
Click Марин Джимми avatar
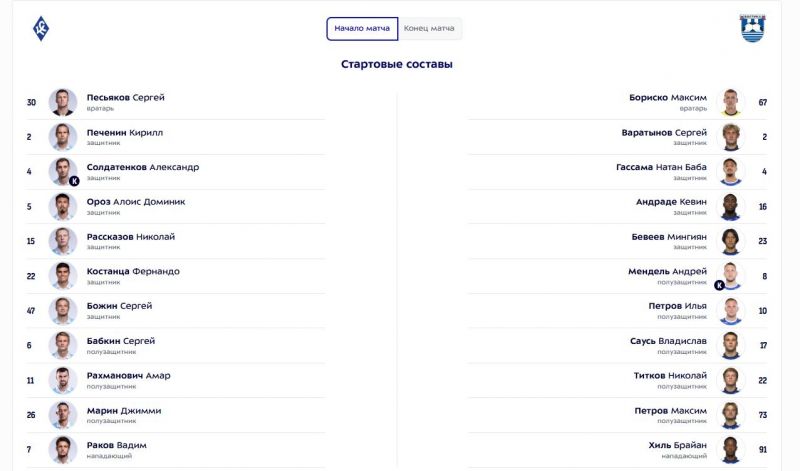click(x=63, y=415)
